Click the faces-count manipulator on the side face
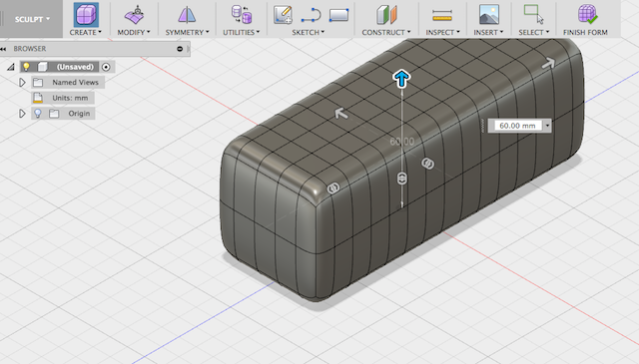Image resolution: width=639 pixels, height=364 pixels. (x=427, y=164)
